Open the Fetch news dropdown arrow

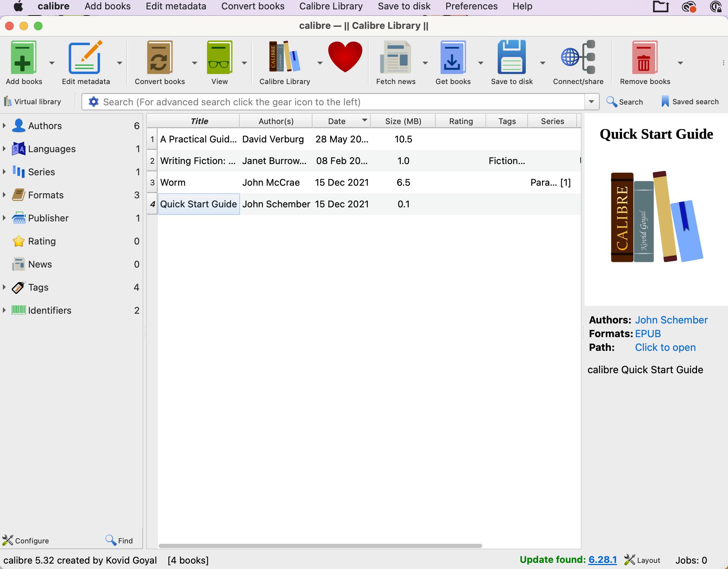pos(425,63)
